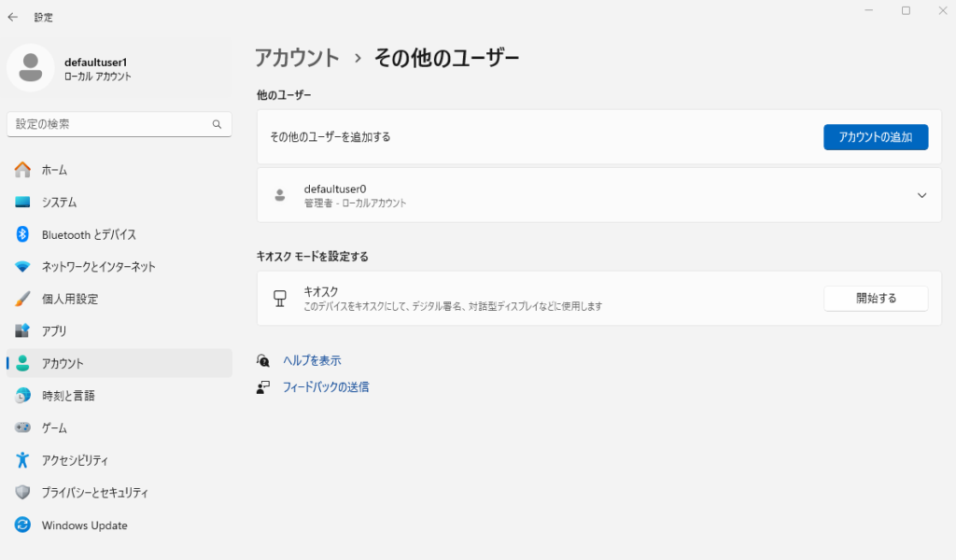Click the Apps icon in sidebar

coord(23,331)
